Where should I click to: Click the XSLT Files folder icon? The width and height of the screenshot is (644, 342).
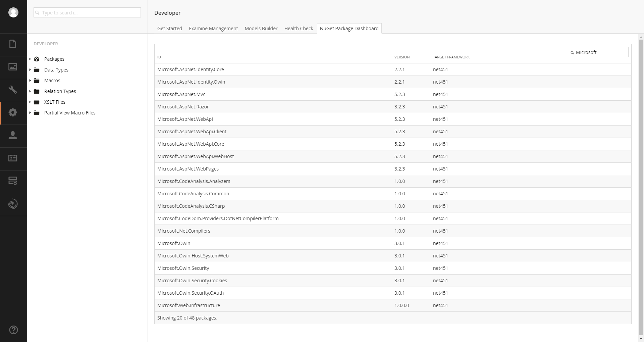coord(37,102)
